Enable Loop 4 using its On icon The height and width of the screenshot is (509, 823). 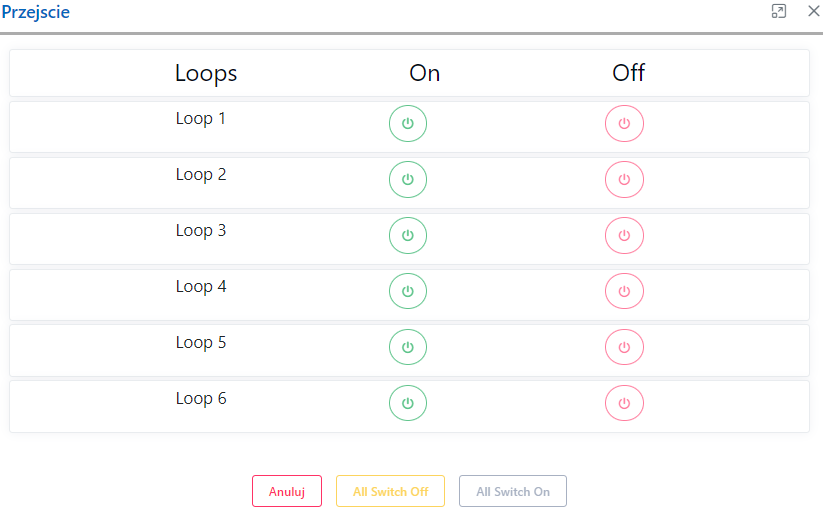(x=407, y=292)
